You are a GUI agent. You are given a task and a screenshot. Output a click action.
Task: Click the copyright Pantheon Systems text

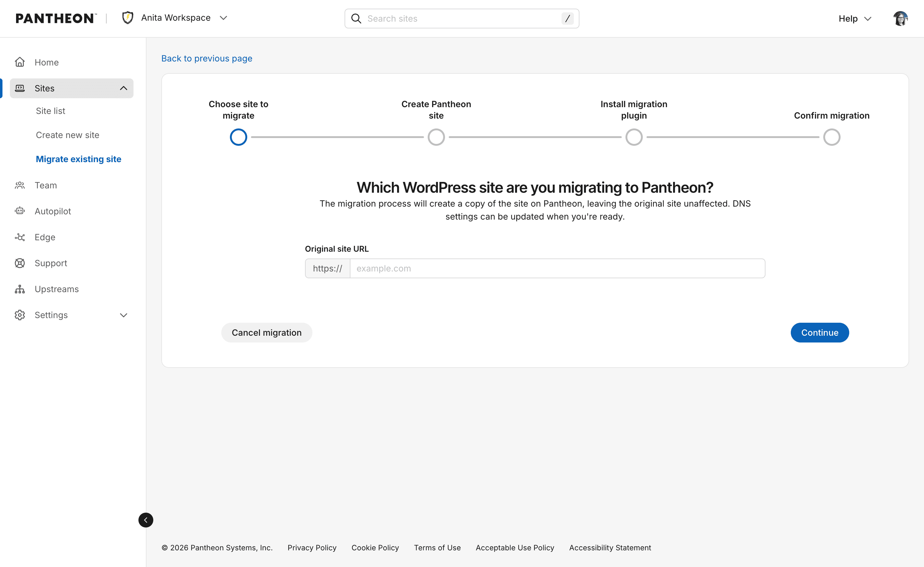click(x=217, y=548)
